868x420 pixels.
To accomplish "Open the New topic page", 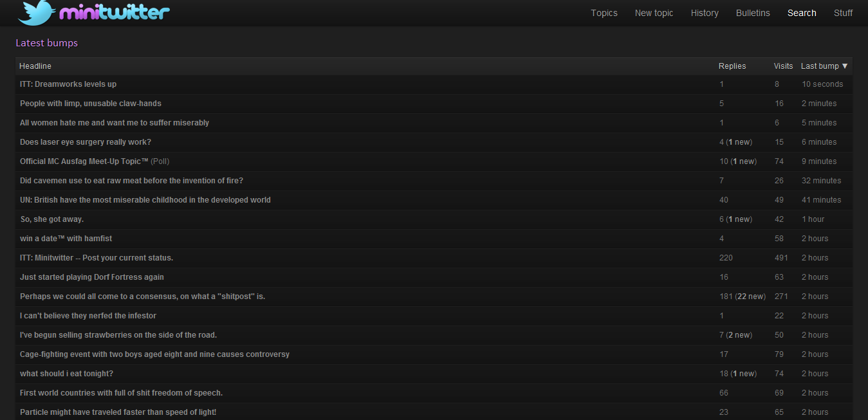I will 654,13.
